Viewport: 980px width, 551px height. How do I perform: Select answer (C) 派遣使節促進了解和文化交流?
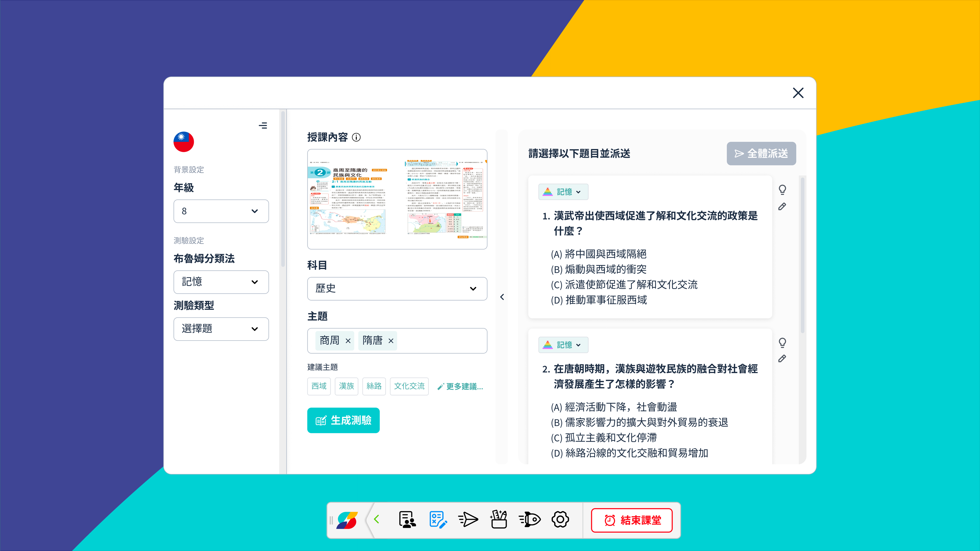coord(624,285)
